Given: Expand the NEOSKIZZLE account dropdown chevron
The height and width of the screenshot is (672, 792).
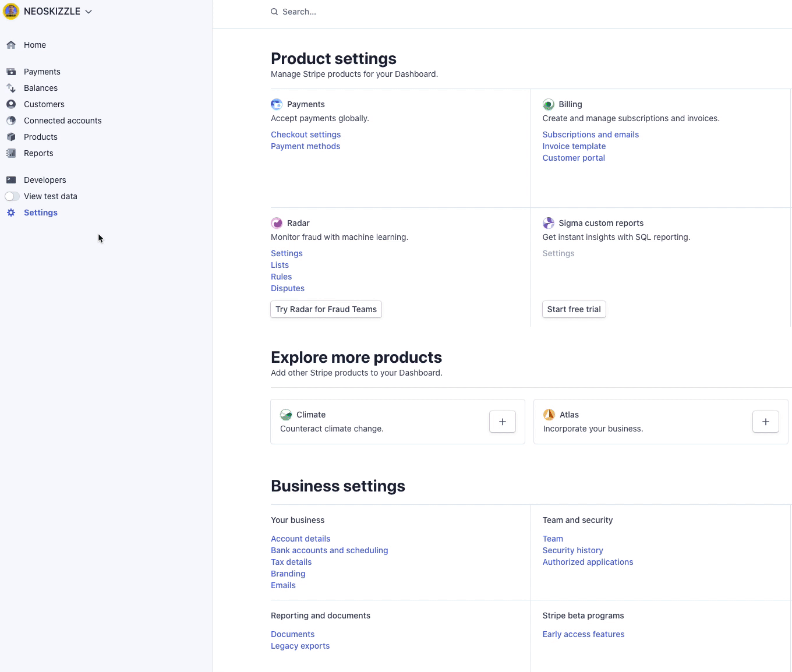Looking at the screenshot, I should point(89,12).
